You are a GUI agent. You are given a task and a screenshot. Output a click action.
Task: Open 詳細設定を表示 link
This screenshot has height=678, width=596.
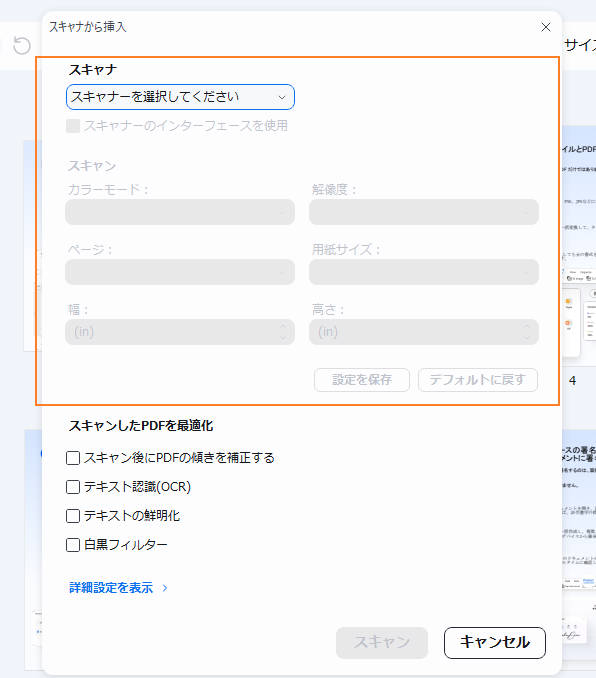click(111, 588)
